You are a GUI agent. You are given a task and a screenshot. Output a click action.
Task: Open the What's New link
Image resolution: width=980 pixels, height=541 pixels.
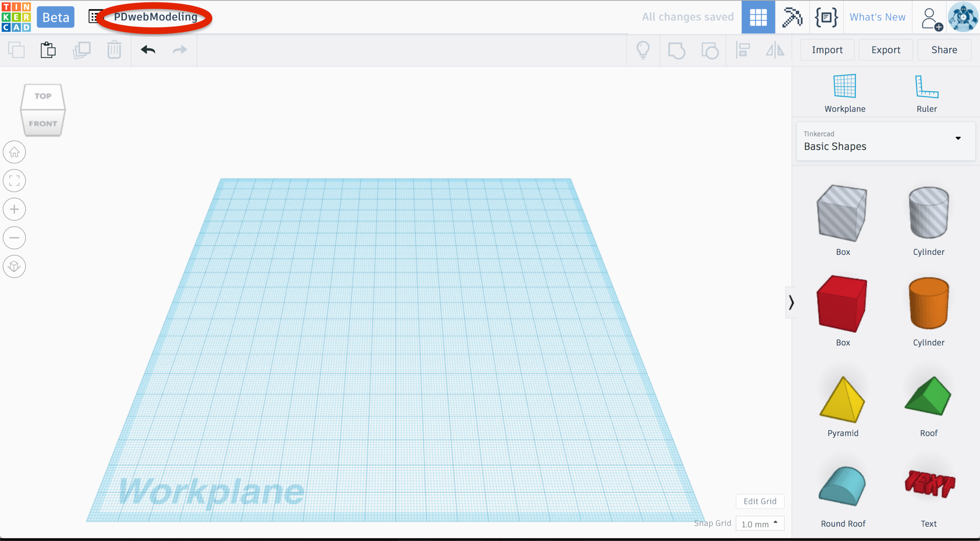(877, 17)
